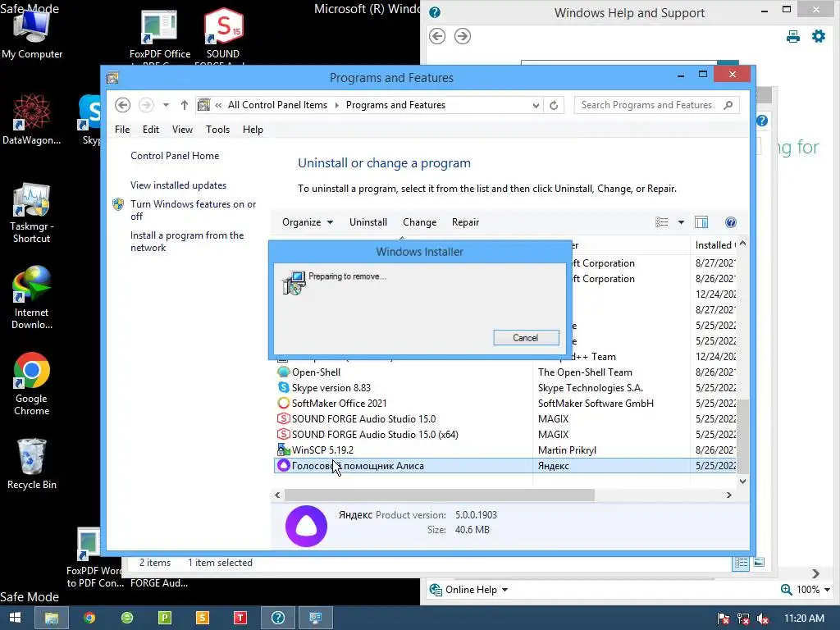Viewport: 840px width, 630px height.
Task: Select WinSCP 5.19.2 row
Action: (x=504, y=450)
